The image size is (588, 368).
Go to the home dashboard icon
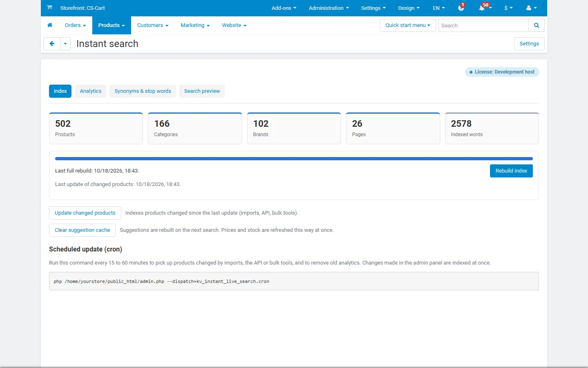[x=50, y=25]
